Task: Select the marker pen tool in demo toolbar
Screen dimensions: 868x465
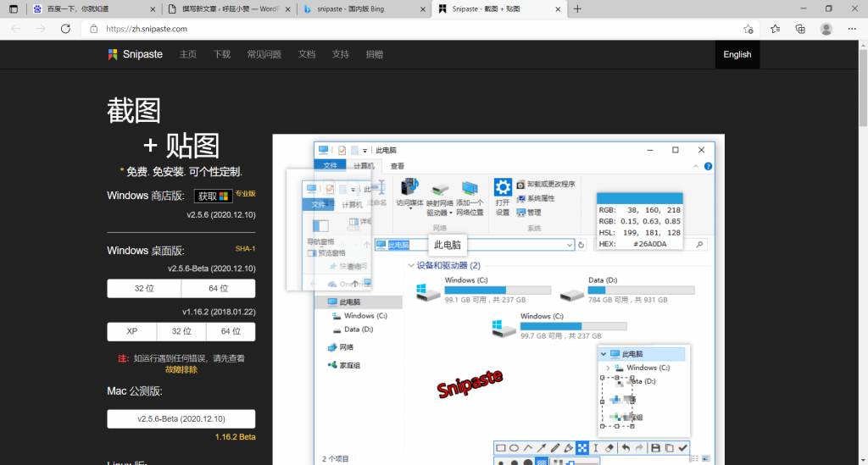Action: [569, 448]
